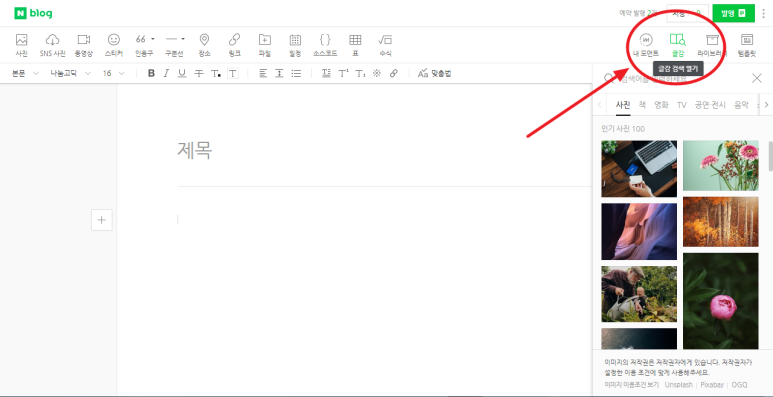Open the 라이브러리 library panel
The height and width of the screenshot is (397, 773).
pos(712,45)
